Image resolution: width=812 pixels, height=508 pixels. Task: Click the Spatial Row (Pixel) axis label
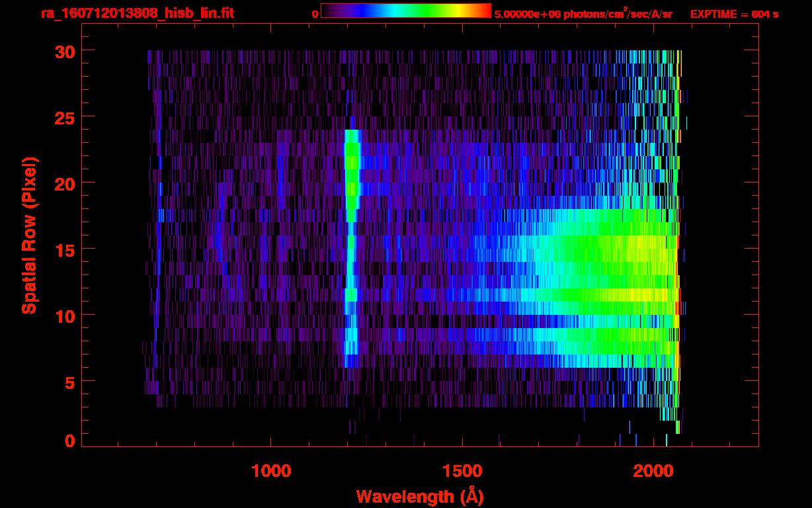click(x=29, y=235)
